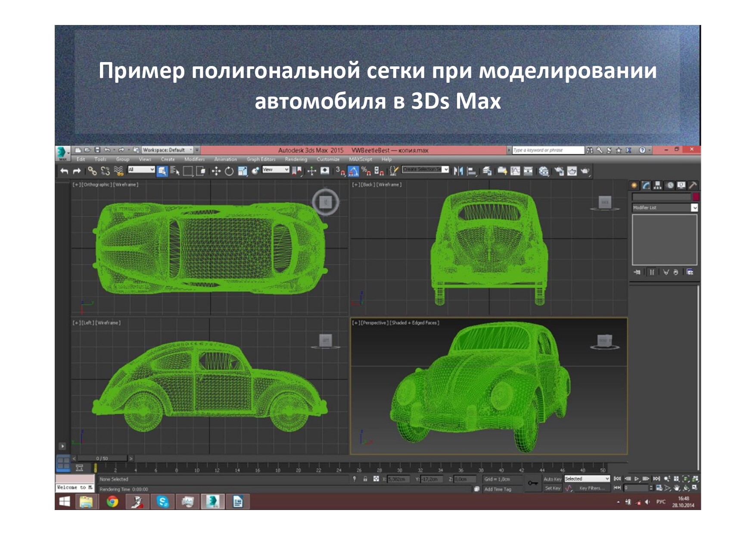The height and width of the screenshot is (535, 756).
Task: Click the Auto Key button
Action: (552, 479)
